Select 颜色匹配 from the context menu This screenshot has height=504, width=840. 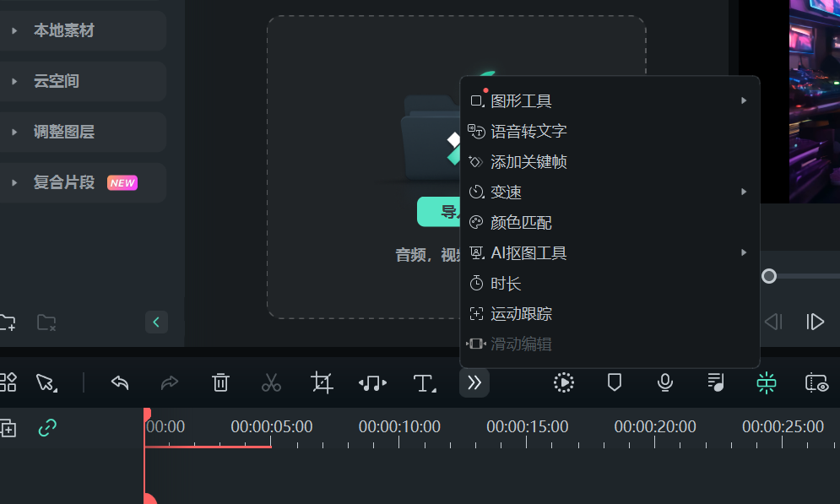521,222
